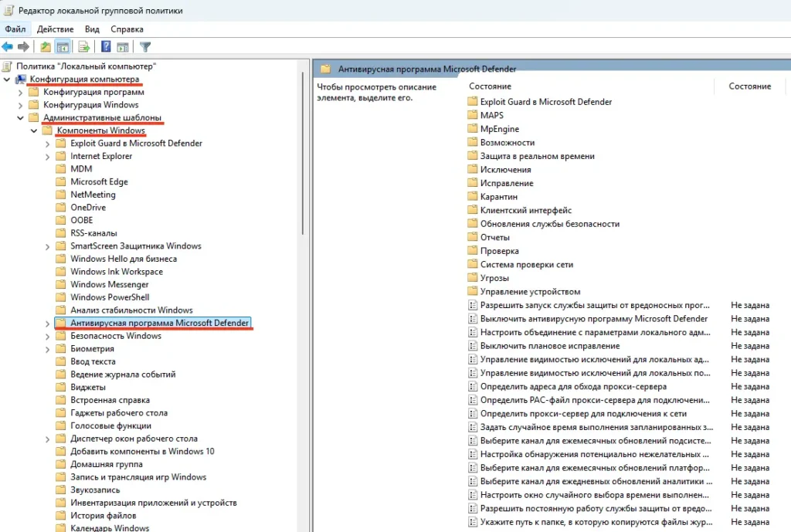This screenshot has width=791, height=532.
Task: Select Добавить компоненты в Windows 10
Action: (142, 452)
